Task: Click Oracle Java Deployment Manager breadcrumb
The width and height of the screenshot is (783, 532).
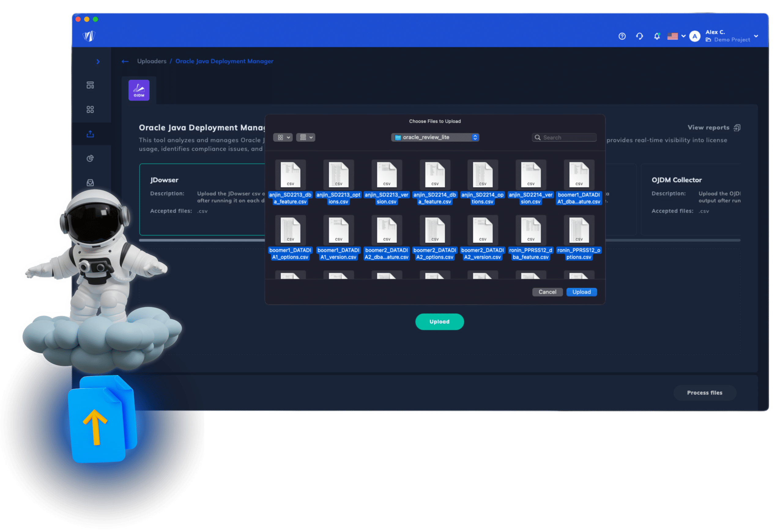Action: (x=225, y=61)
